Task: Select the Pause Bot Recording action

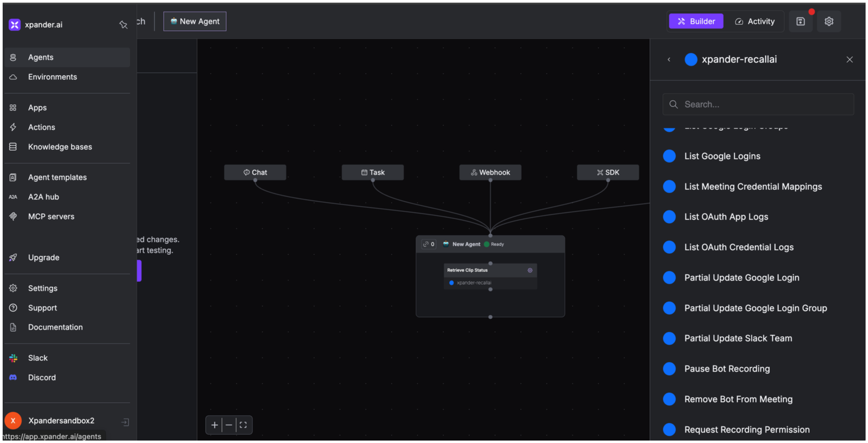Action: coord(727,369)
